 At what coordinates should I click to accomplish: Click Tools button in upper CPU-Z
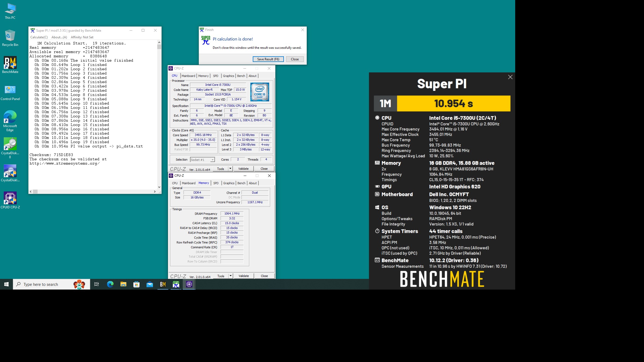pyautogui.click(x=221, y=169)
